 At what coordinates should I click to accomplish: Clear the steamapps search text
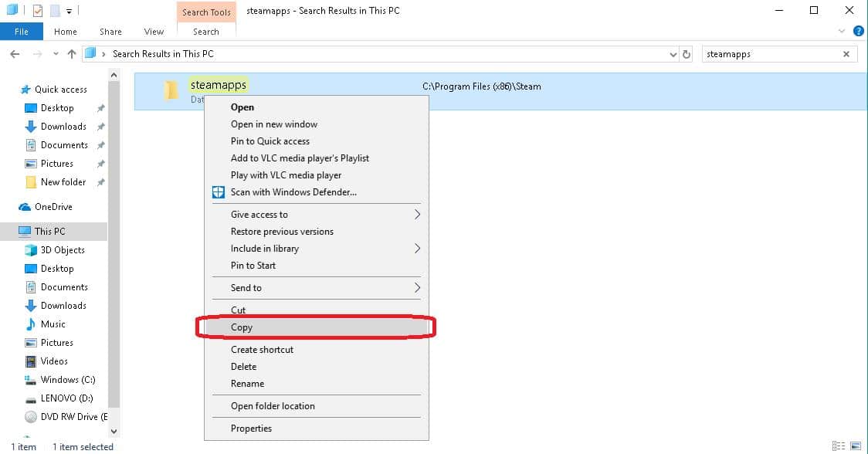pyautogui.click(x=846, y=54)
